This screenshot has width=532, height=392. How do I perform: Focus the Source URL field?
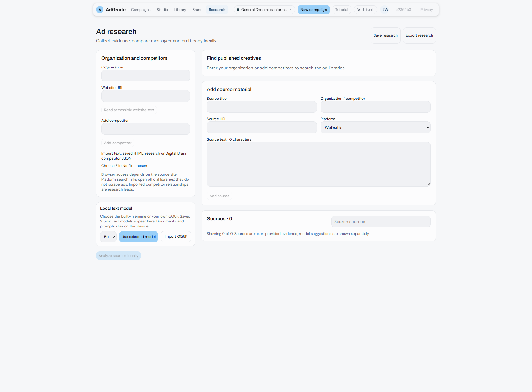point(262,127)
